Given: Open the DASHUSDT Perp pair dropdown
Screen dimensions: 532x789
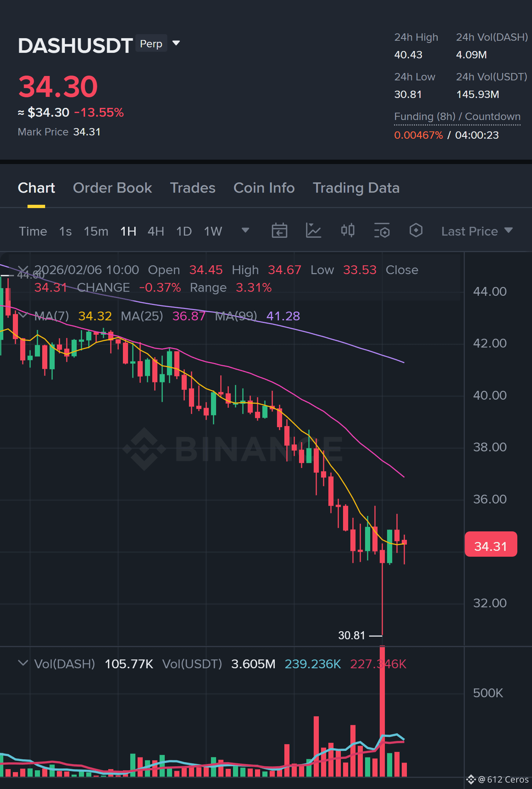Looking at the screenshot, I should [176, 43].
